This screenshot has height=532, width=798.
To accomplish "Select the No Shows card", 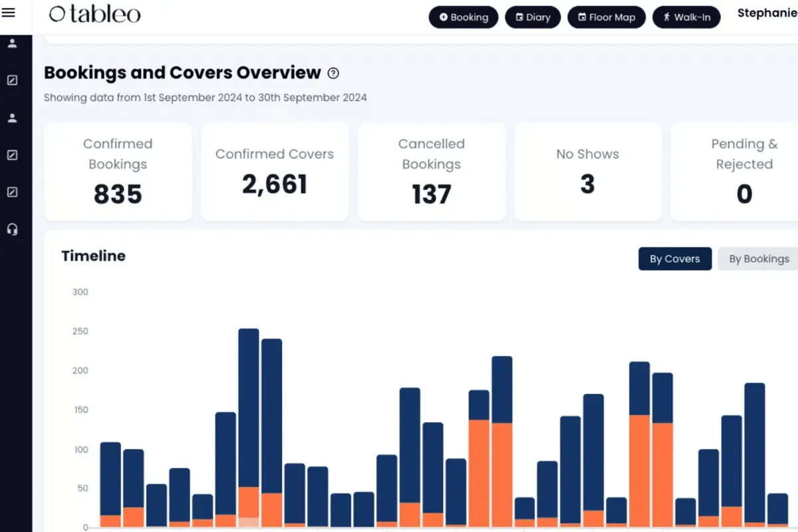I will pyautogui.click(x=588, y=172).
